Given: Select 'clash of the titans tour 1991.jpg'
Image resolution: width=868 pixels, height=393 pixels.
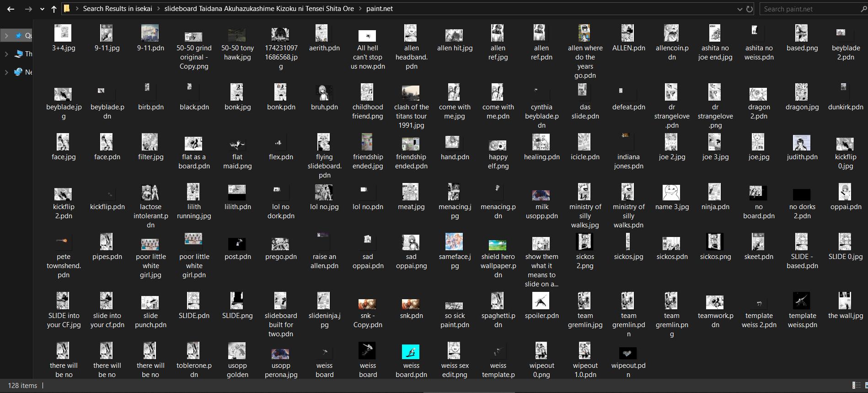Looking at the screenshot, I should [x=411, y=107].
